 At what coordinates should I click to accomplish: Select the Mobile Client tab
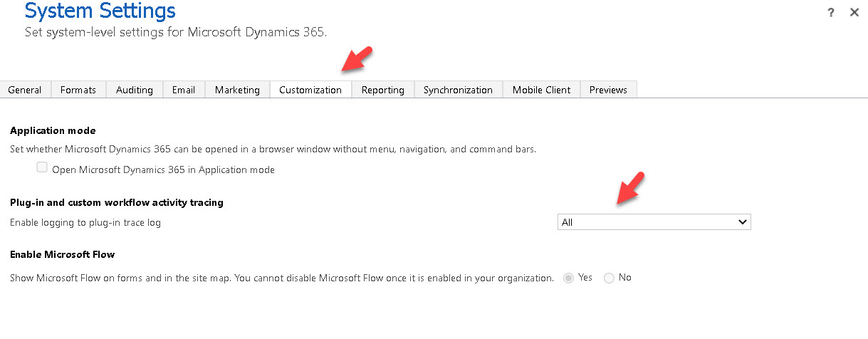point(541,90)
